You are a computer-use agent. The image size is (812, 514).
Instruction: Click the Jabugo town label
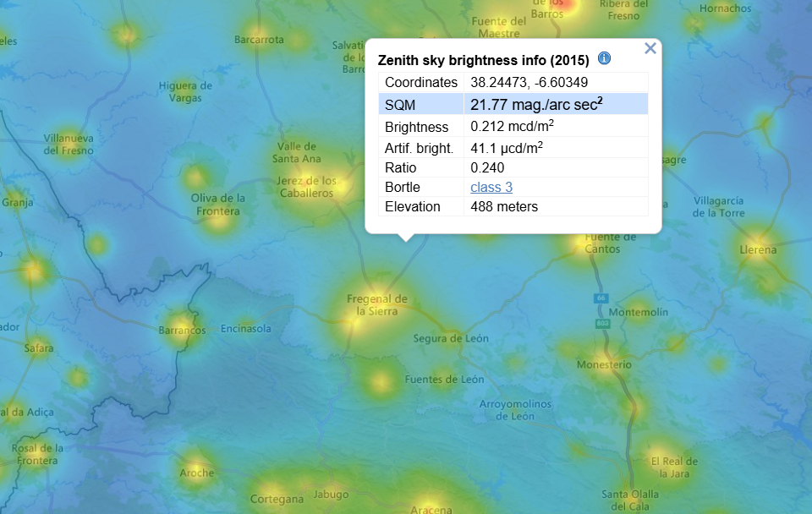point(331,495)
